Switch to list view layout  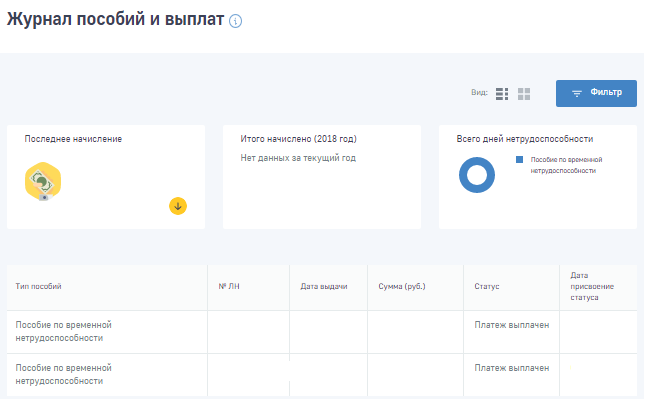click(502, 93)
